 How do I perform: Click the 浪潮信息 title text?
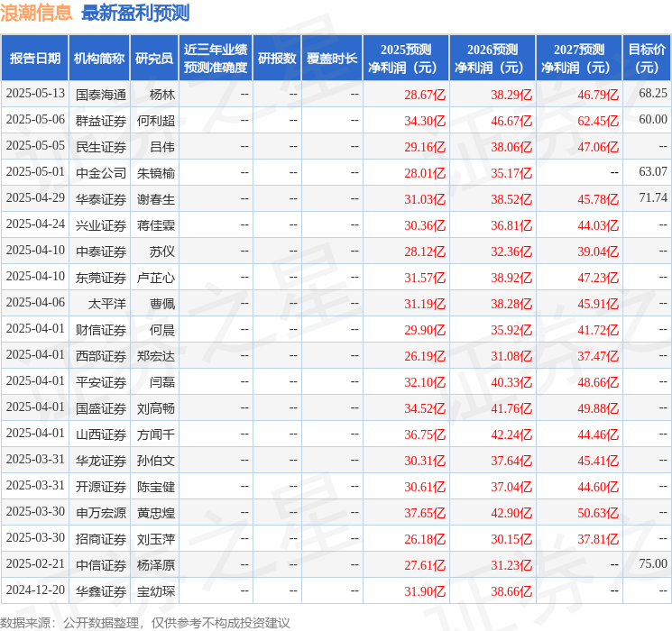tap(36, 13)
